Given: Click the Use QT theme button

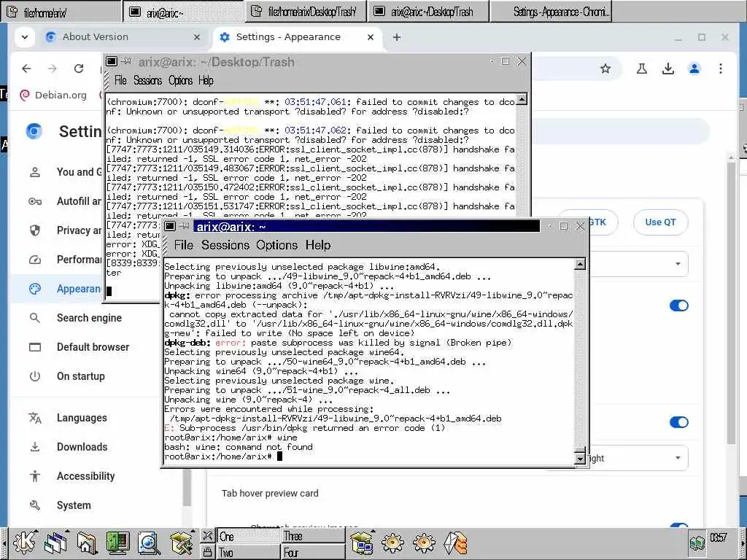Looking at the screenshot, I should click(660, 222).
